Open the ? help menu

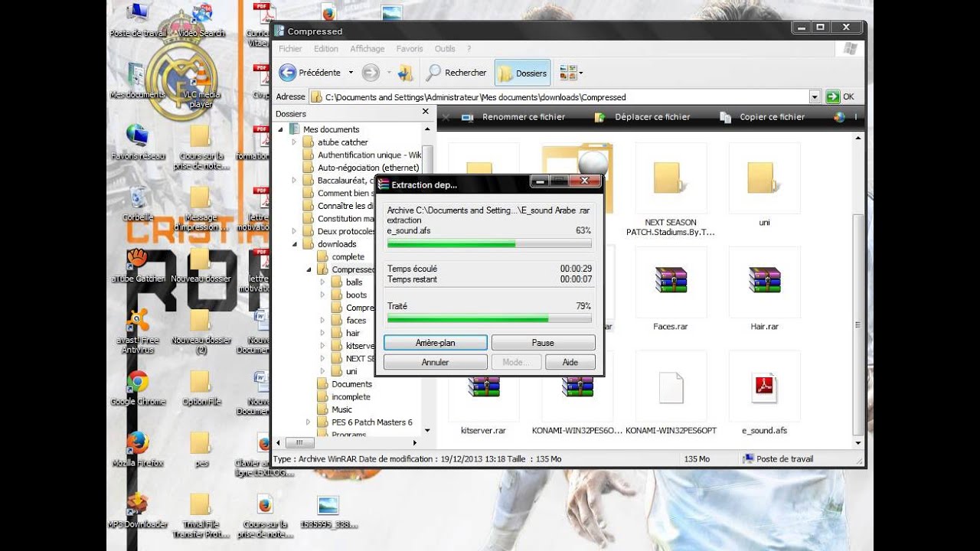469,49
